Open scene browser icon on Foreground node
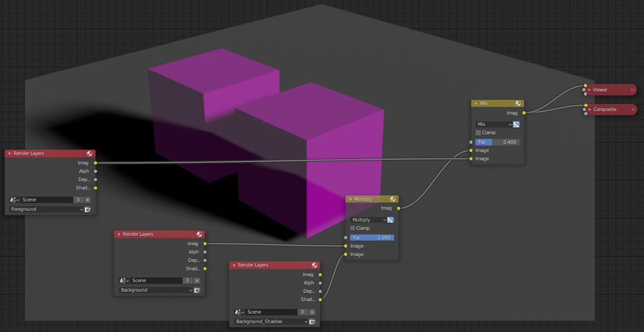This screenshot has height=332, width=644. pos(14,200)
